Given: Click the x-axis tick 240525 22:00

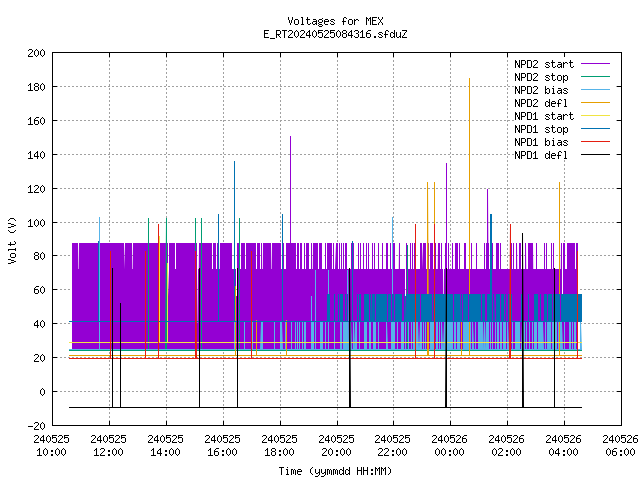Looking at the screenshot, I should [x=393, y=446].
